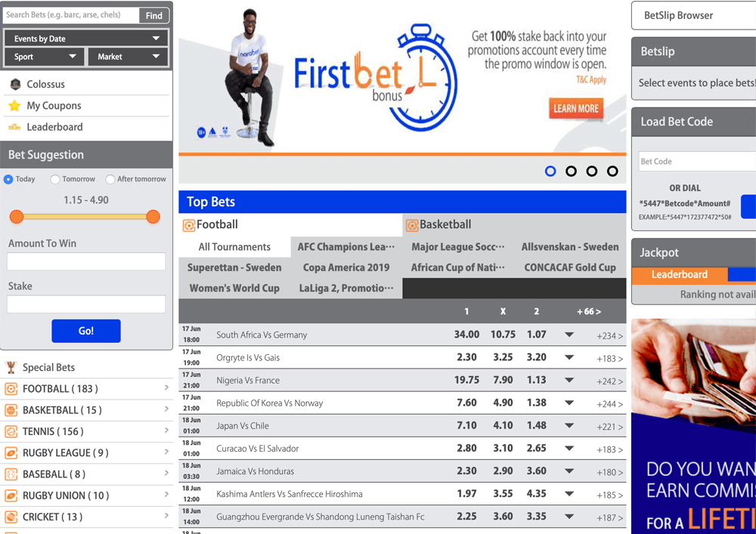Click the odds range slider track
The image size is (756, 534).
[85, 217]
